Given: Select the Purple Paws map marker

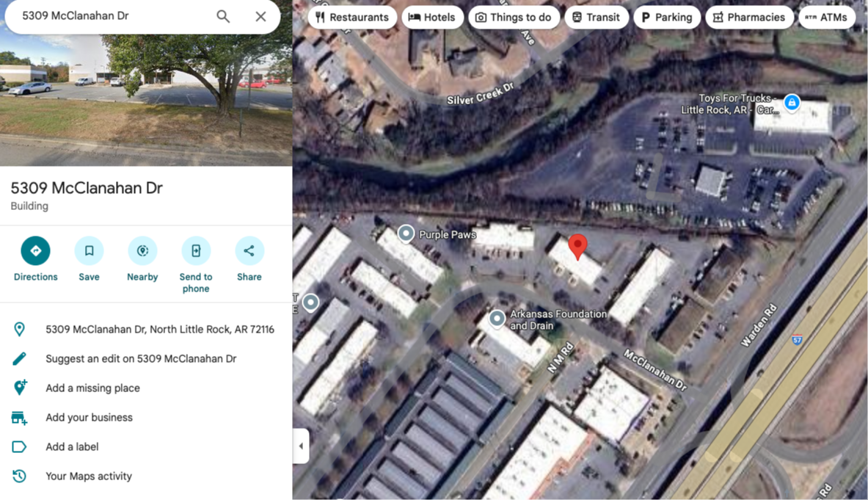Looking at the screenshot, I should pyautogui.click(x=406, y=233).
